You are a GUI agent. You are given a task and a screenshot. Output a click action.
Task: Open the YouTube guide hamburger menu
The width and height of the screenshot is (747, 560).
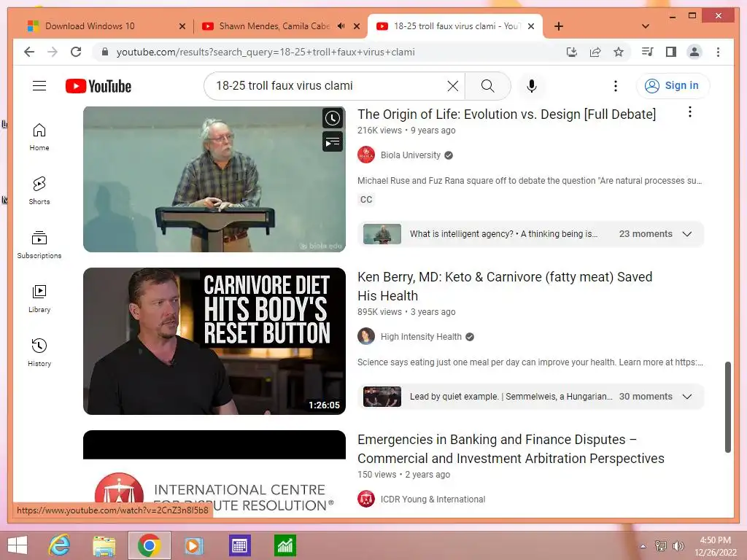coord(39,86)
